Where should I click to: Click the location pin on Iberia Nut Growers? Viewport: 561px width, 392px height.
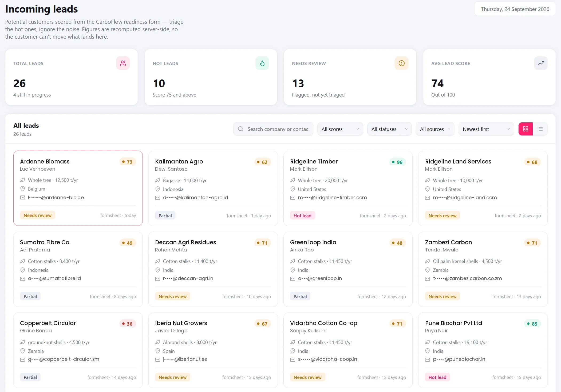158,351
